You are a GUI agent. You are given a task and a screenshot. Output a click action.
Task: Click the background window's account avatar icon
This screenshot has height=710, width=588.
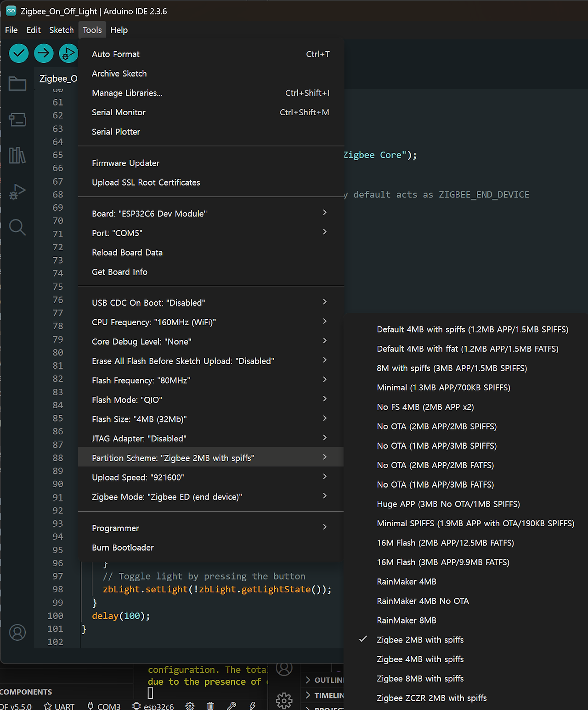click(x=284, y=668)
